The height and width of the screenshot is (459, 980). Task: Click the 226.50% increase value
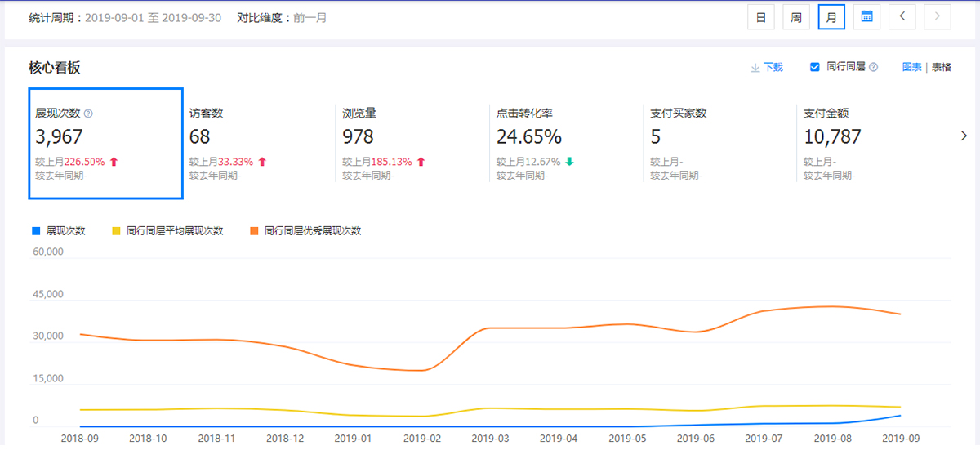(x=84, y=162)
